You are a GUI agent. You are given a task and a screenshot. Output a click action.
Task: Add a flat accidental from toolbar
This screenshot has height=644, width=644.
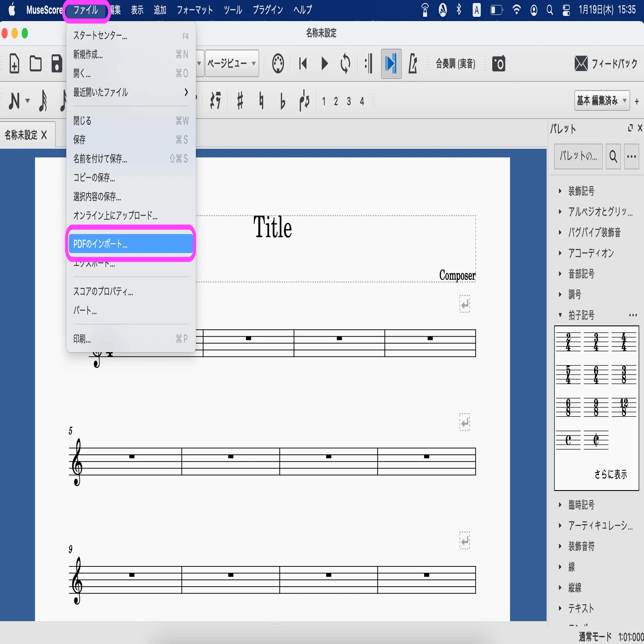click(283, 101)
